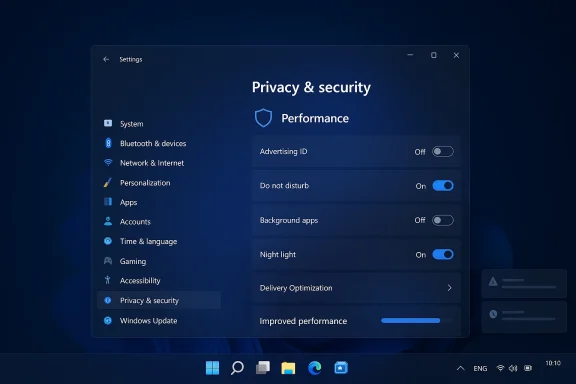Screen dimensions: 576x384
Task: Enable the Advertising ID toggle
Action: (443, 151)
